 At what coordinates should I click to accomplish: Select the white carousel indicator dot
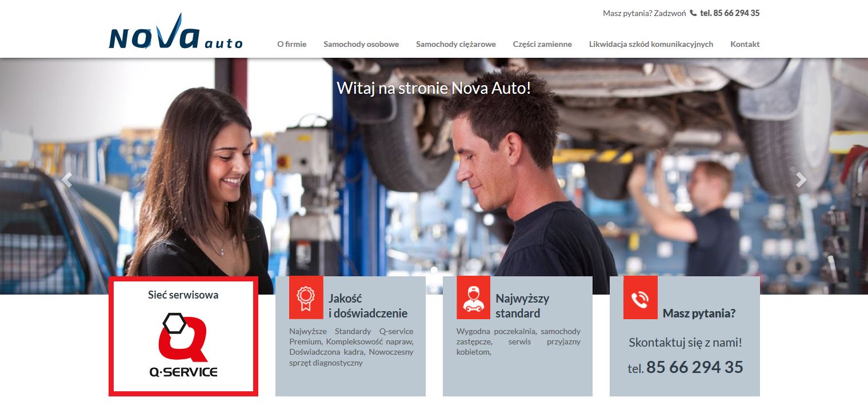(434, 269)
